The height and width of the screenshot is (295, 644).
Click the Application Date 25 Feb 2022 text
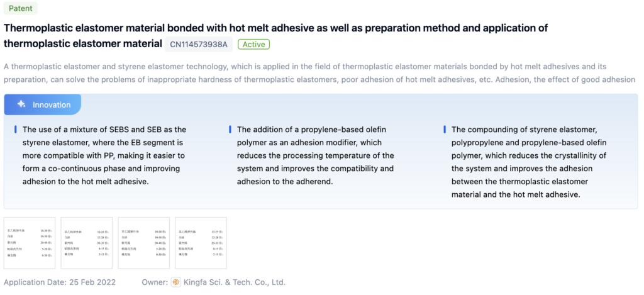click(x=60, y=282)
